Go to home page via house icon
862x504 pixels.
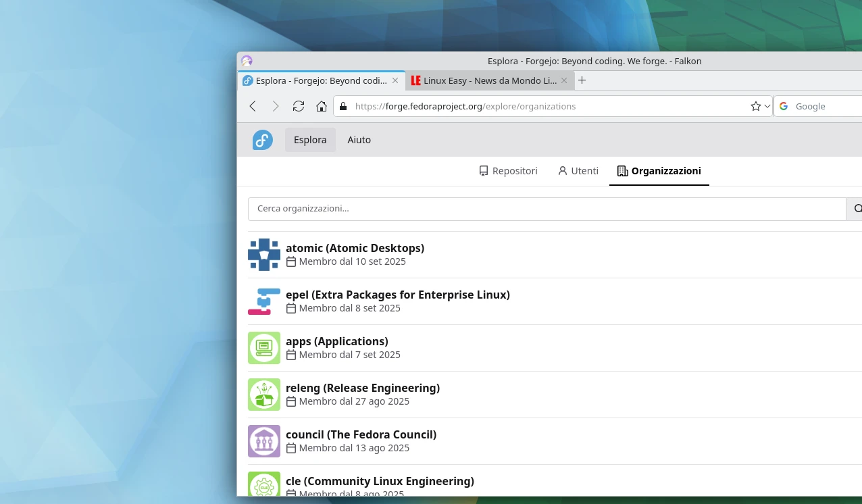pyautogui.click(x=322, y=106)
